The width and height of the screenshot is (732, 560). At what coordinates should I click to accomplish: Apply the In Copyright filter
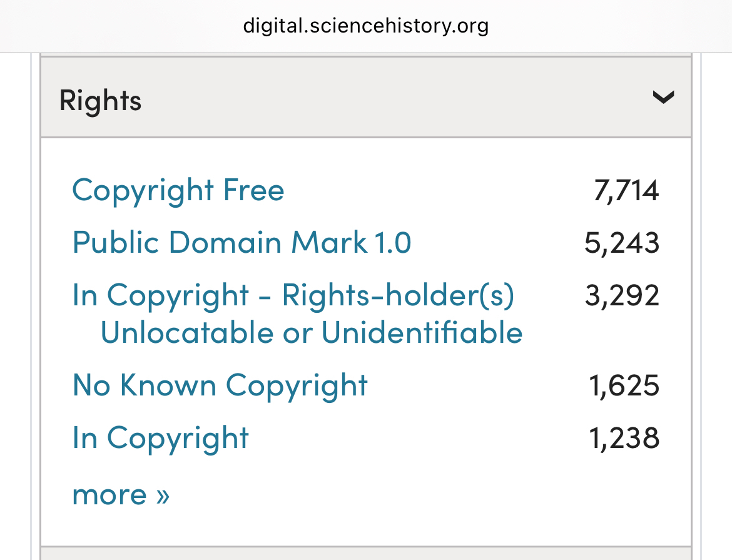160,437
